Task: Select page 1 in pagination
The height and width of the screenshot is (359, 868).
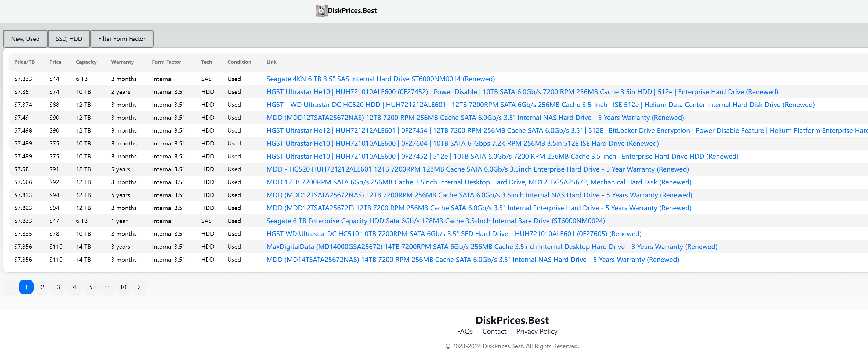Action: point(26,287)
